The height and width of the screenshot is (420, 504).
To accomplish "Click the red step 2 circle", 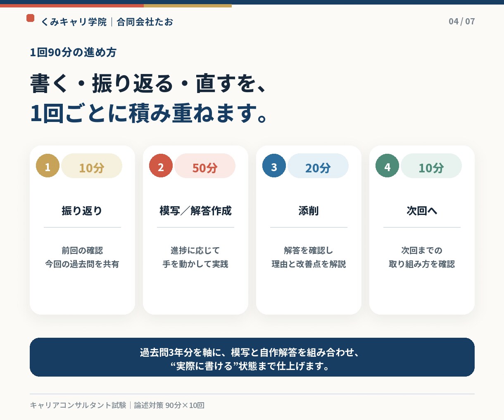I will point(161,166).
